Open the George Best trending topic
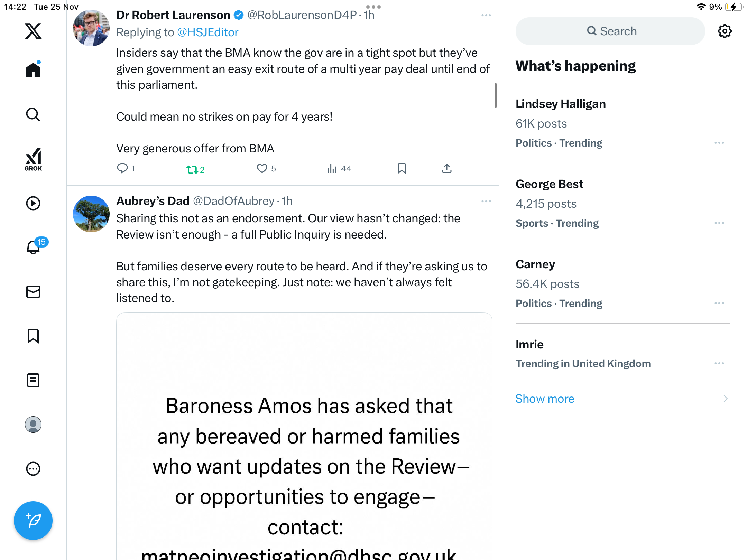Viewport: 747px width, 560px height. pyautogui.click(x=549, y=184)
